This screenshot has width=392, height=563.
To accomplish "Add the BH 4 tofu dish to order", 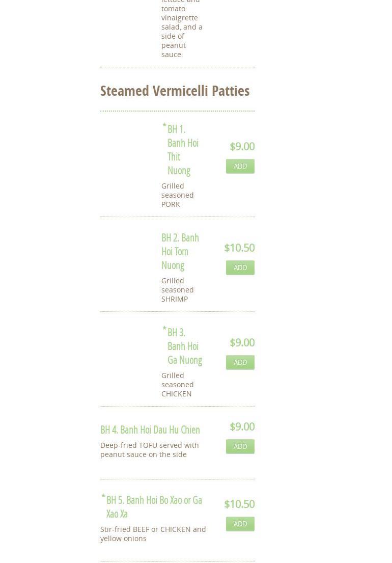I will pos(240,446).
